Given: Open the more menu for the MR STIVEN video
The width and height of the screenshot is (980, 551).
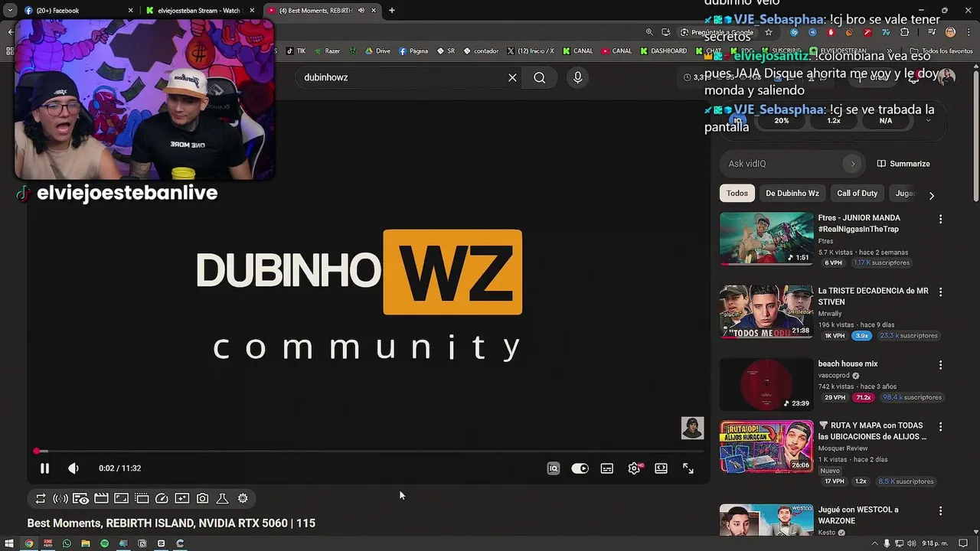Looking at the screenshot, I should coord(940,292).
